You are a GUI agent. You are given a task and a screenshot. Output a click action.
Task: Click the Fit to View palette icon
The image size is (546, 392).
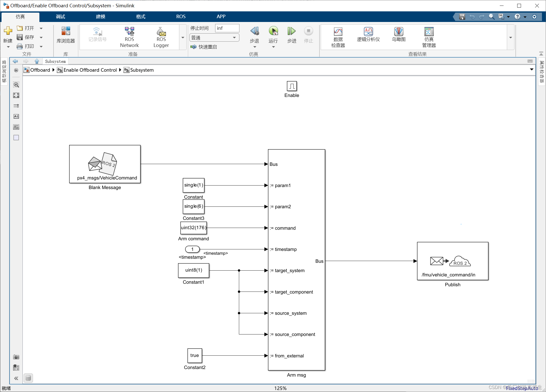click(16, 95)
